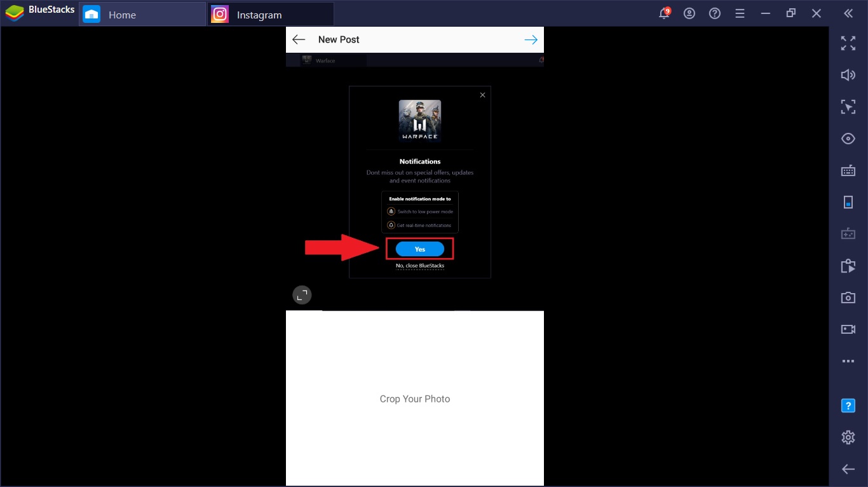The width and height of the screenshot is (868, 487).
Task: Open the BlueStacks notifications bell
Action: click(x=665, y=13)
